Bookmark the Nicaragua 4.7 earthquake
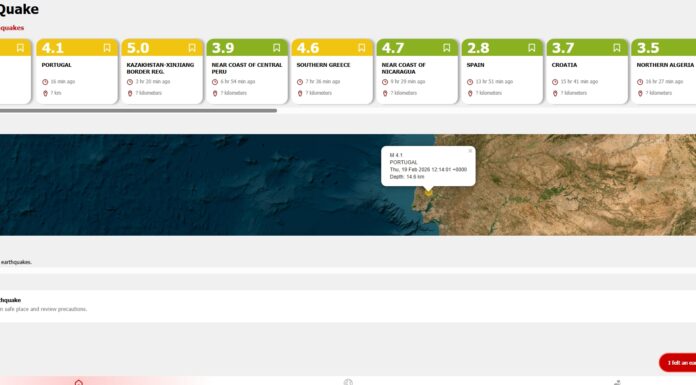Screen dimensions: 696x385 tap(447, 48)
